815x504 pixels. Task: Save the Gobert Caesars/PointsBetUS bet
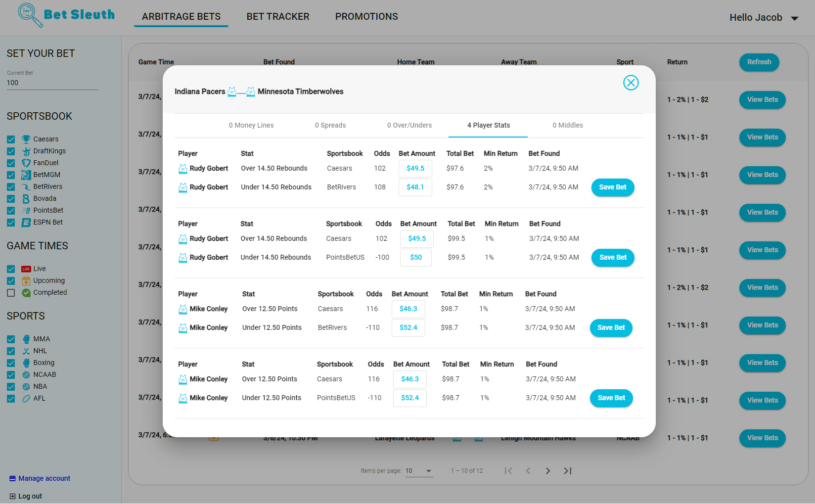(613, 258)
